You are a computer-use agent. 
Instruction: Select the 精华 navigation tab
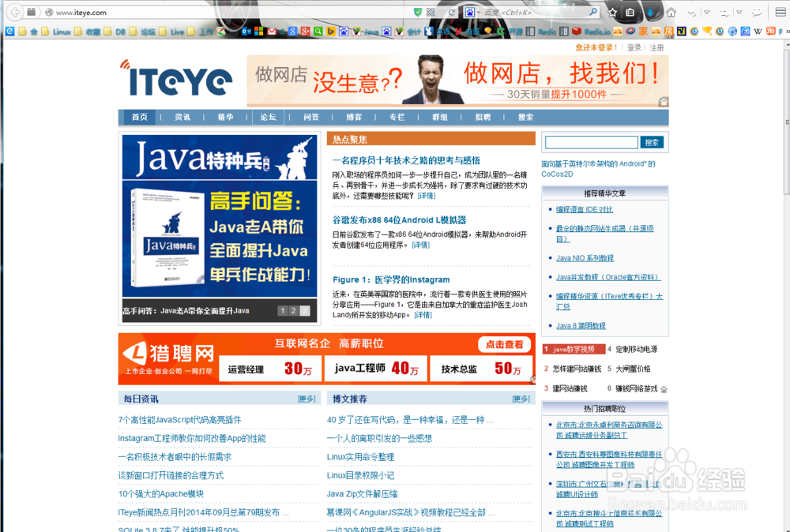(x=225, y=117)
